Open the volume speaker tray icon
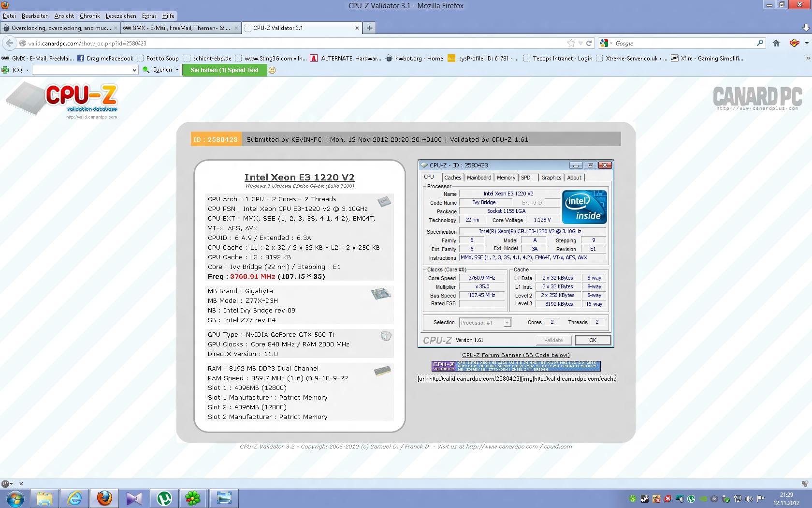Image resolution: width=812 pixels, height=508 pixels. pyautogui.click(x=749, y=498)
